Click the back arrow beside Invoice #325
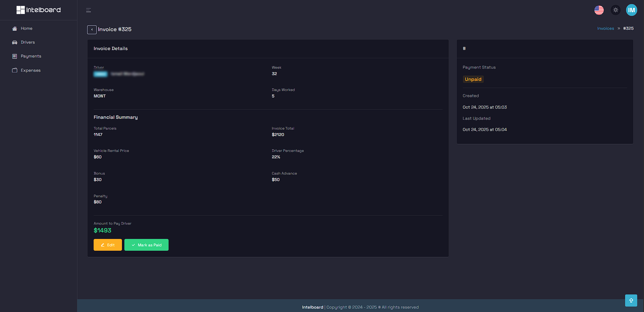The image size is (644, 312). [92, 30]
